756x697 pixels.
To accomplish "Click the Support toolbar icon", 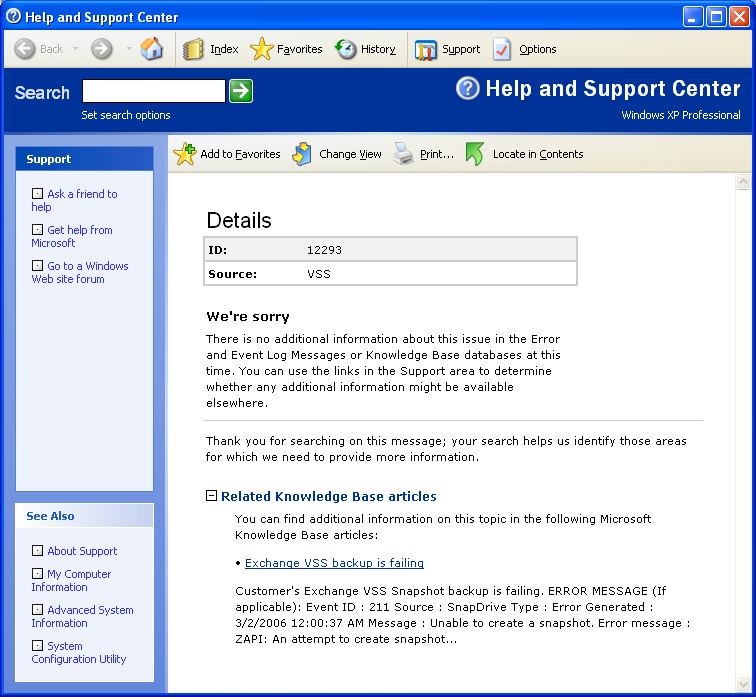I will [425, 50].
